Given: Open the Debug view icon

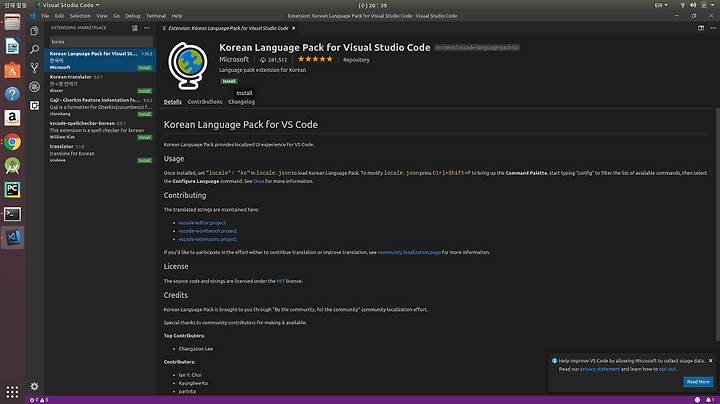Looking at the screenshot, I should (x=34, y=87).
